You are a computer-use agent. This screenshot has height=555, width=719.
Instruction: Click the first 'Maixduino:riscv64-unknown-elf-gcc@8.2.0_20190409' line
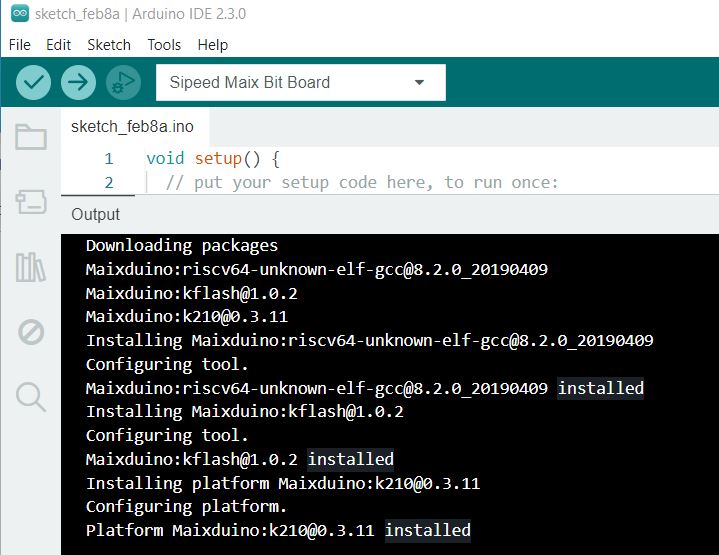[x=317, y=269]
